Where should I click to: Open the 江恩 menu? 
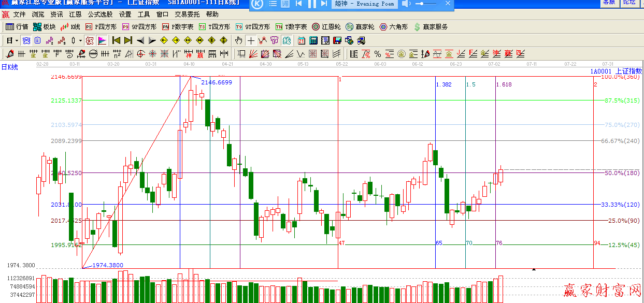(75, 15)
